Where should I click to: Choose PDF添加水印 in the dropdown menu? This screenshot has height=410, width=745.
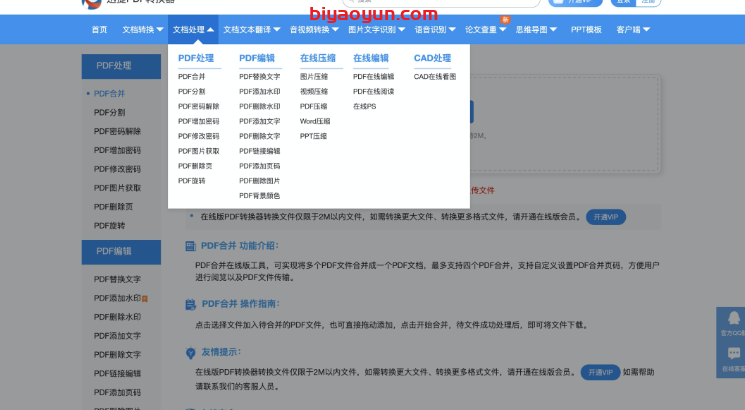tap(259, 91)
